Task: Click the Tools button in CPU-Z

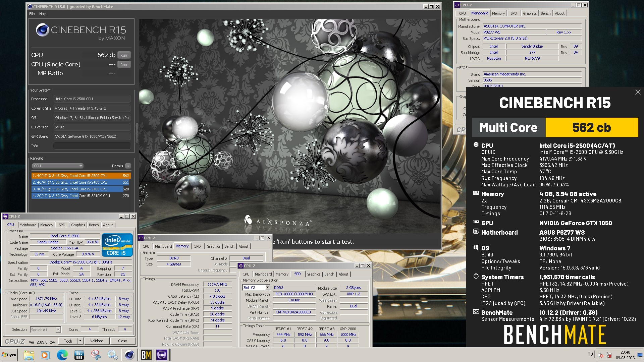Action: click(68, 341)
